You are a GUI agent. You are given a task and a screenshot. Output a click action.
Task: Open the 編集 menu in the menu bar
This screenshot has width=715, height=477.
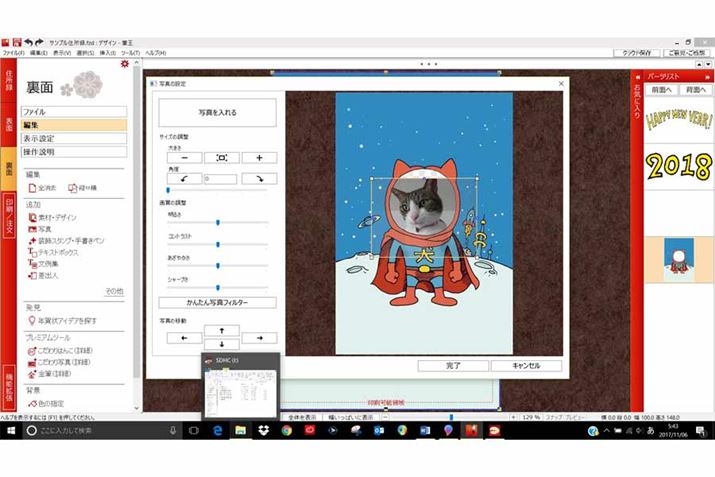click(x=38, y=53)
